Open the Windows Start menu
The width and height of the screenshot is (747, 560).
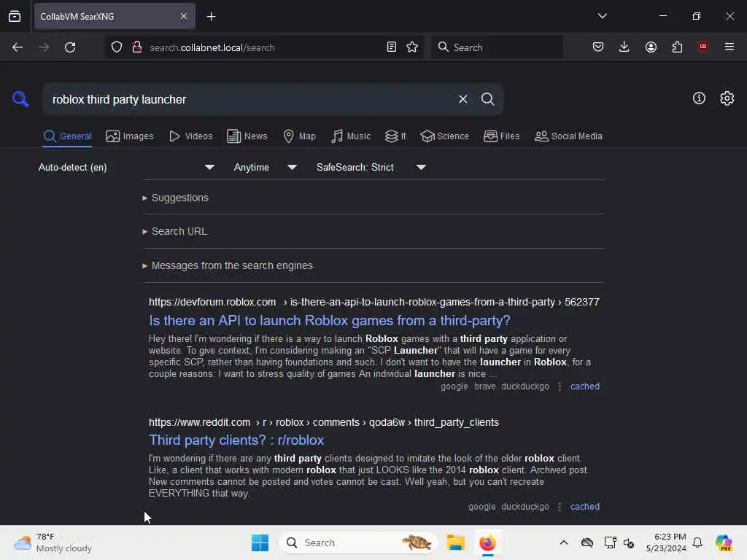[x=260, y=542]
